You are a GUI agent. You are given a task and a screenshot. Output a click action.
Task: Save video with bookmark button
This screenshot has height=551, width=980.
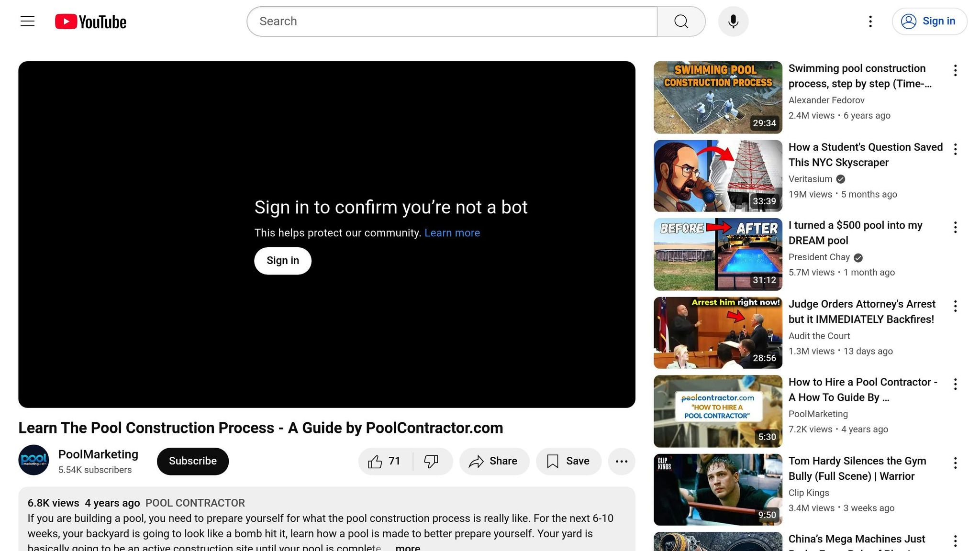[568, 461]
